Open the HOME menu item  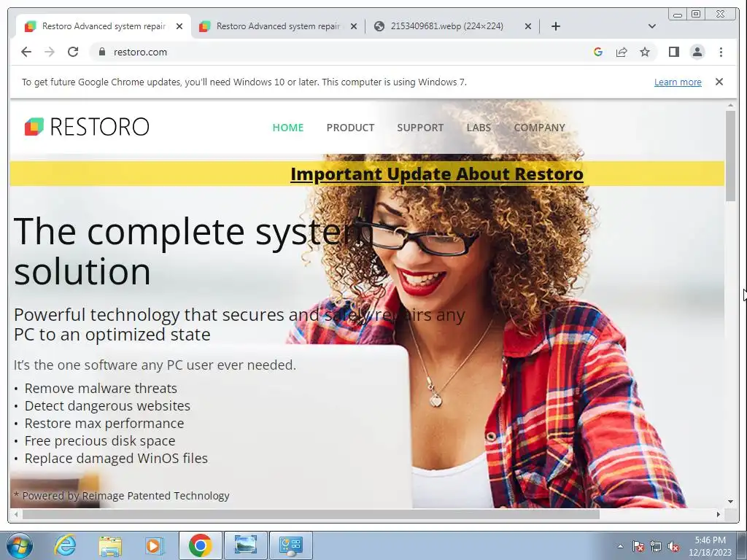point(287,128)
